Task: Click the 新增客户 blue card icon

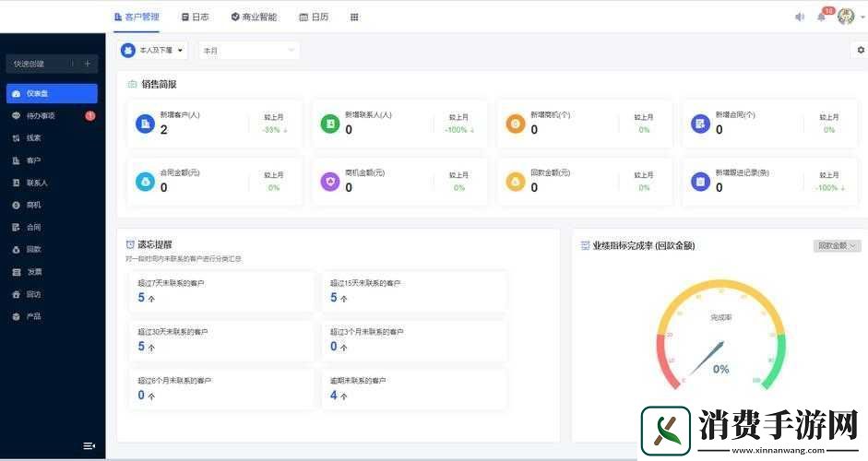Action: coord(145,124)
